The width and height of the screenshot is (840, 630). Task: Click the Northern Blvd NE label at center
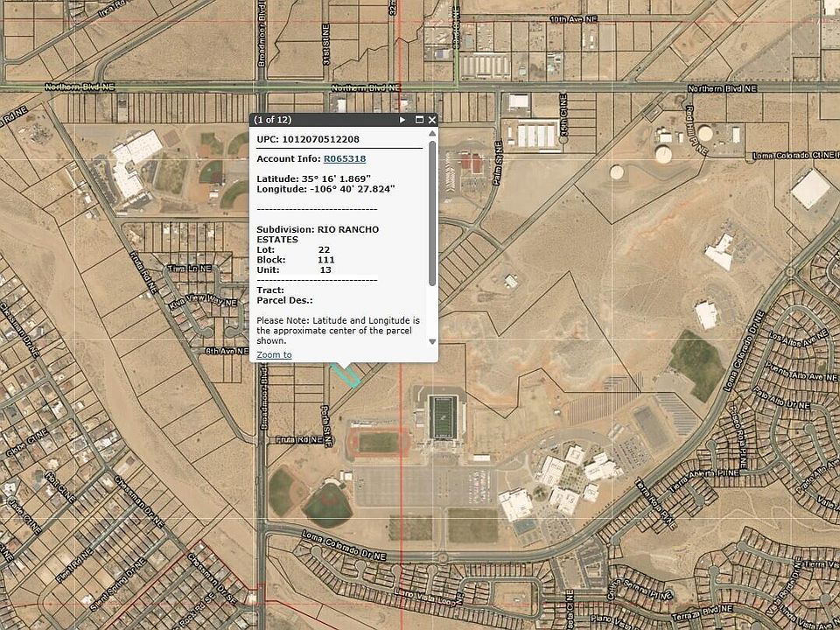pyautogui.click(x=366, y=87)
